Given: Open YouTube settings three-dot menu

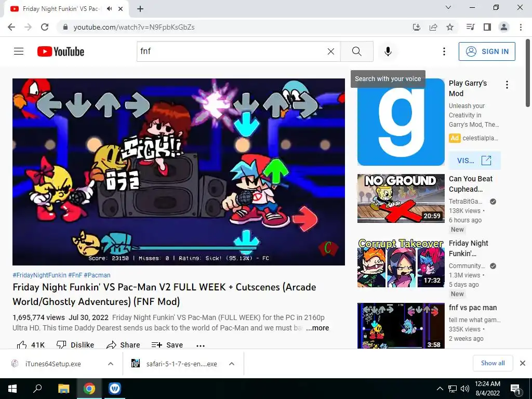Looking at the screenshot, I should (x=444, y=51).
